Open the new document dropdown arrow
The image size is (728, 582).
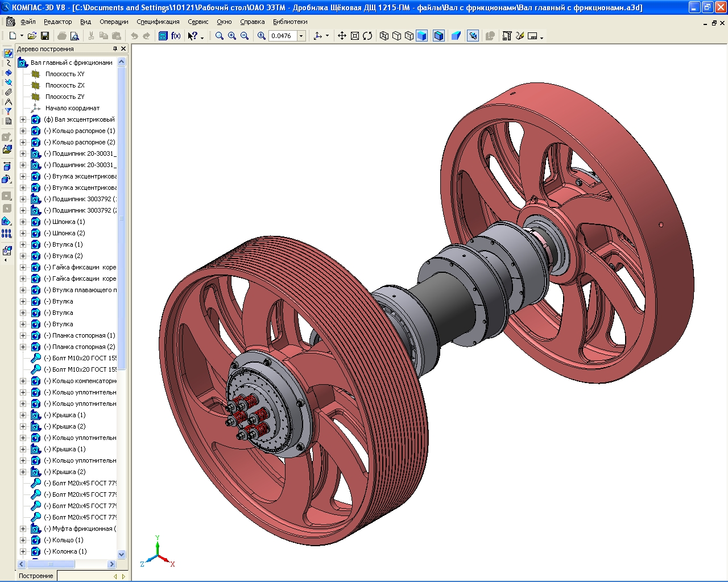[x=22, y=36]
